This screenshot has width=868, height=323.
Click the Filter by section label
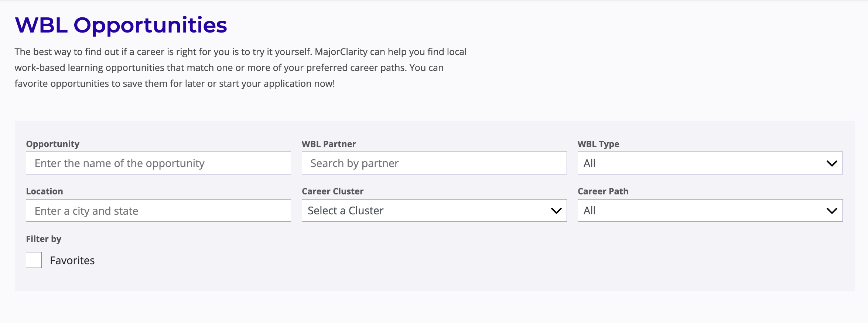[44, 239]
